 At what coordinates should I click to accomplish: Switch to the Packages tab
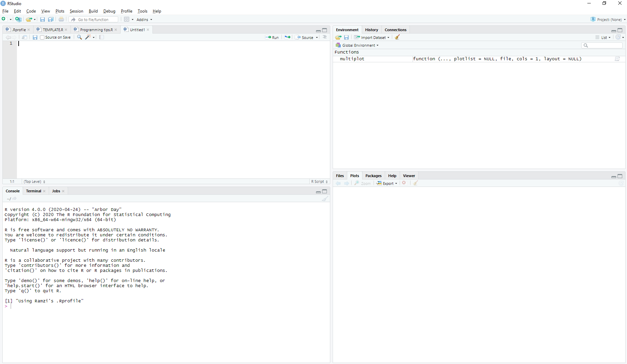pyautogui.click(x=373, y=176)
